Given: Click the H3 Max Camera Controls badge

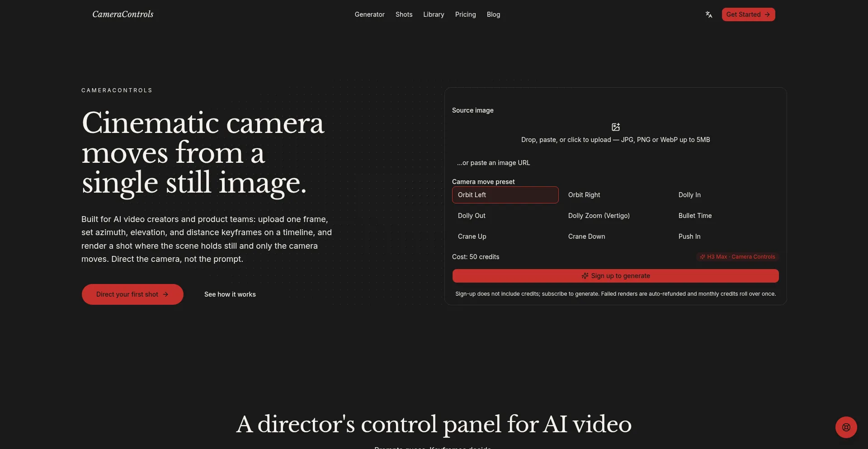Looking at the screenshot, I should coord(737,257).
